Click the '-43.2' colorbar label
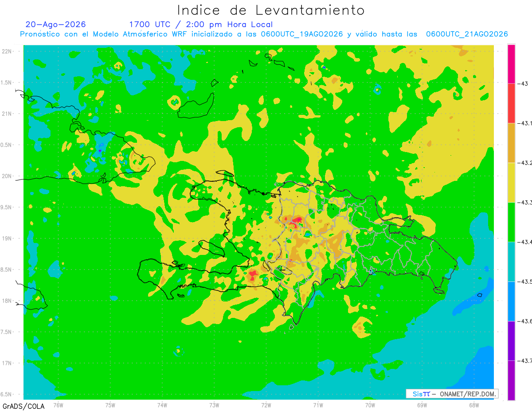 click(x=525, y=163)
